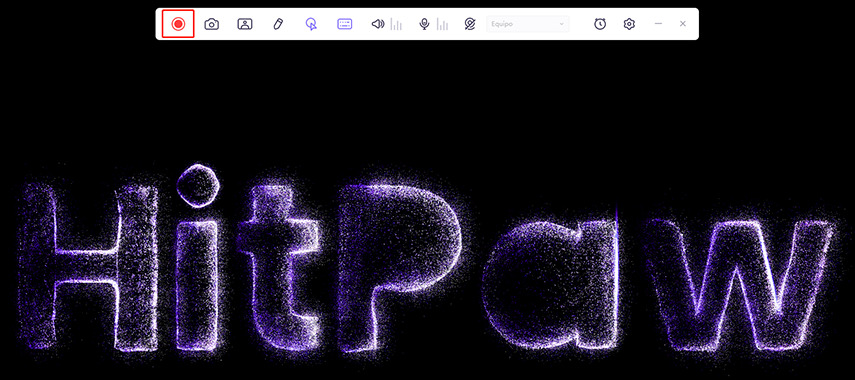Viewport: 855px width, 380px height.
Task: Select the pen drawing tool
Action: pyautogui.click(x=278, y=24)
